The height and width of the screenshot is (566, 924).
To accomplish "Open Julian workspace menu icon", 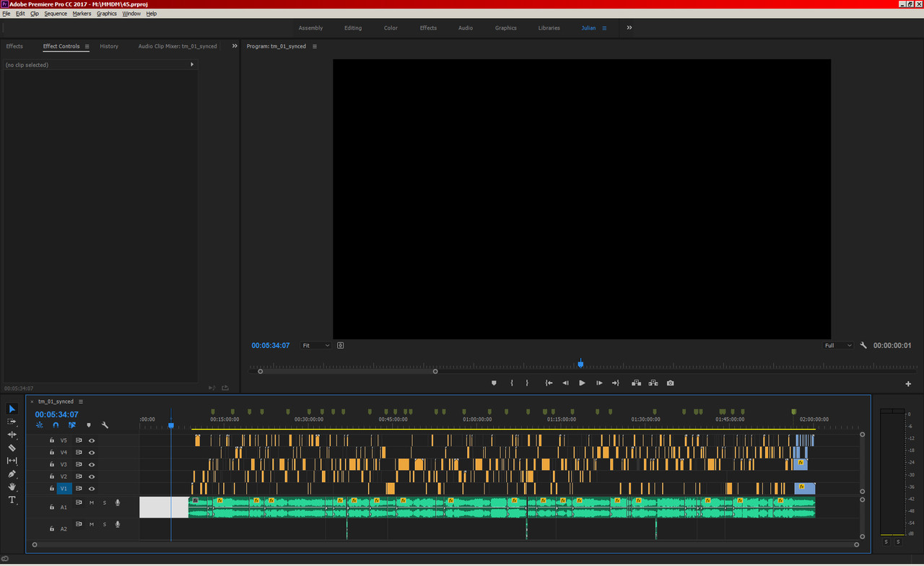I will point(604,28).
